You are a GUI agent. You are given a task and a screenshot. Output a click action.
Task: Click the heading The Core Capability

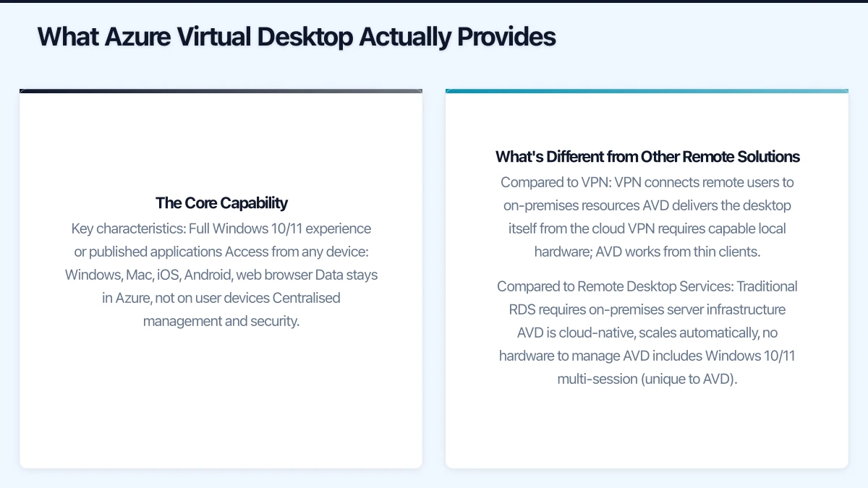[221, 203]
